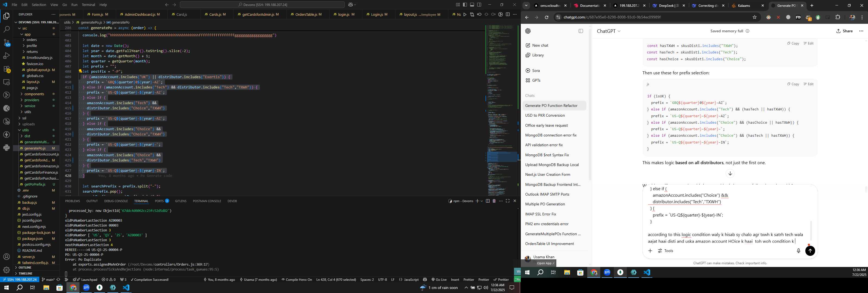Click the Explorer panel more actions ellipsis

tap(53, 14)
